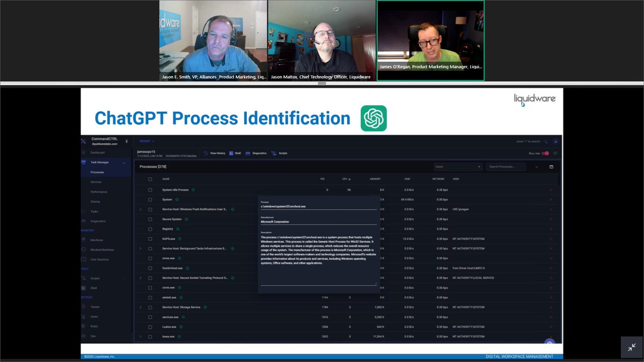Click the Site sidebar icon
The image size is (644, 362).
click(84, 336)
